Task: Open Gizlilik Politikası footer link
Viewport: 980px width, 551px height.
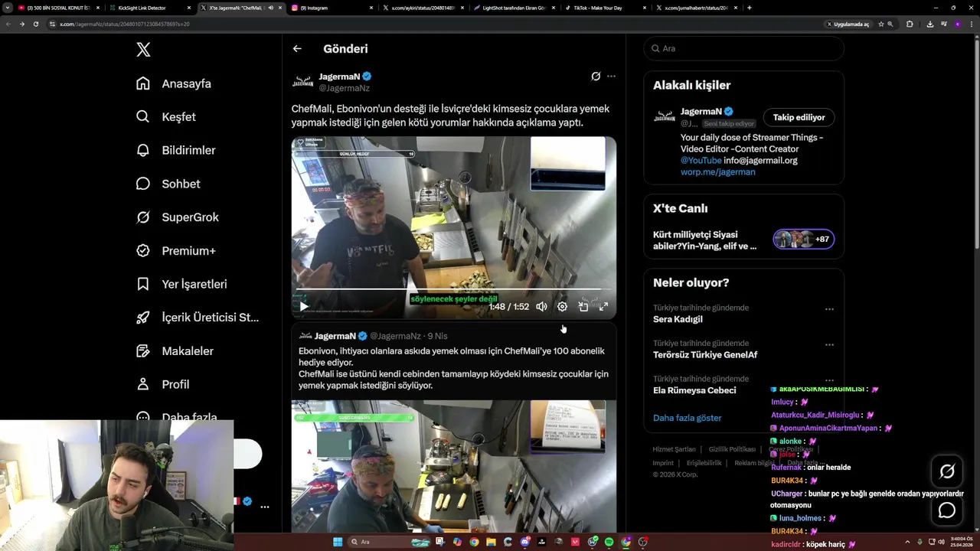Action: click(732, 449)
